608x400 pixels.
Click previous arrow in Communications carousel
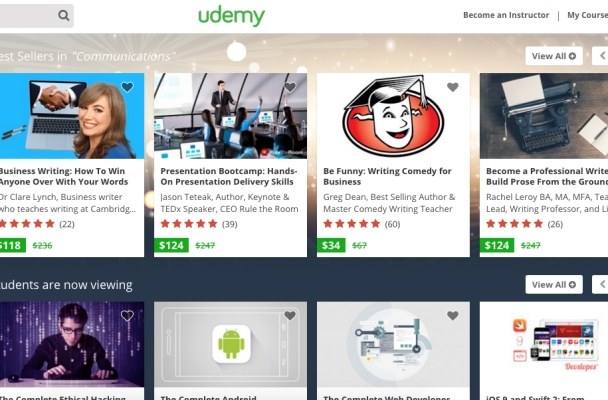tap(600, 56)
